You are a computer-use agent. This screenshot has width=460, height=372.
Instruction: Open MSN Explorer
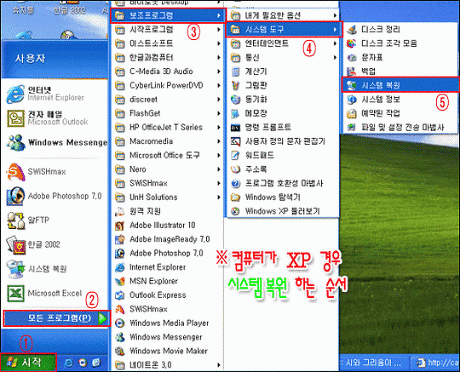pos(168,281)
